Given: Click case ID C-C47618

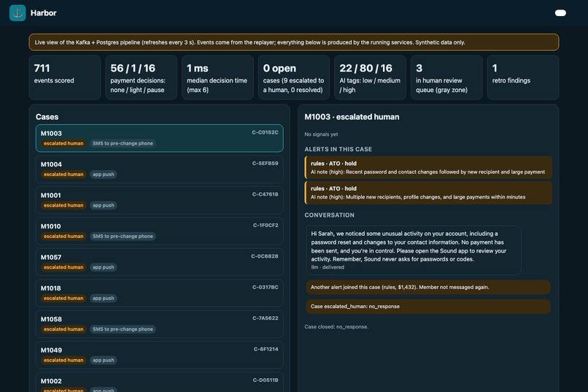Looking at the screenshot, I should [265, 194].
